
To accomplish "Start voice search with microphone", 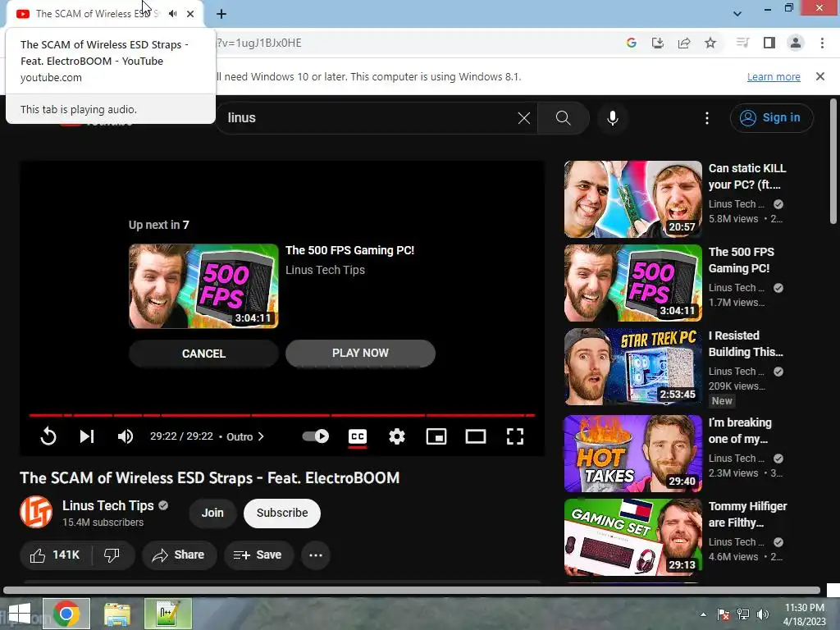I will 612,118.
